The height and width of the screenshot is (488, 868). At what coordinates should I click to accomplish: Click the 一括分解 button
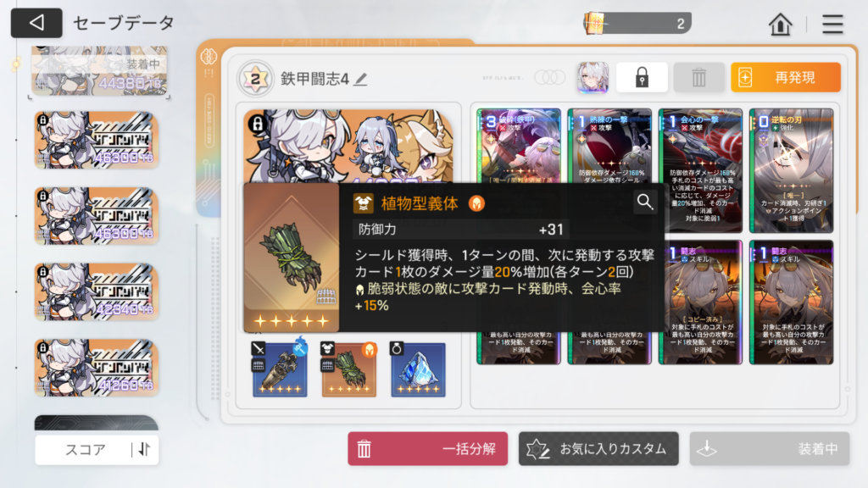(x=427, y=449)
